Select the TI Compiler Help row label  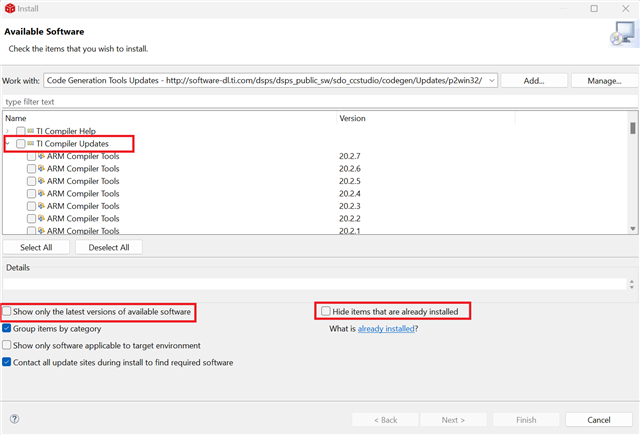66,131
